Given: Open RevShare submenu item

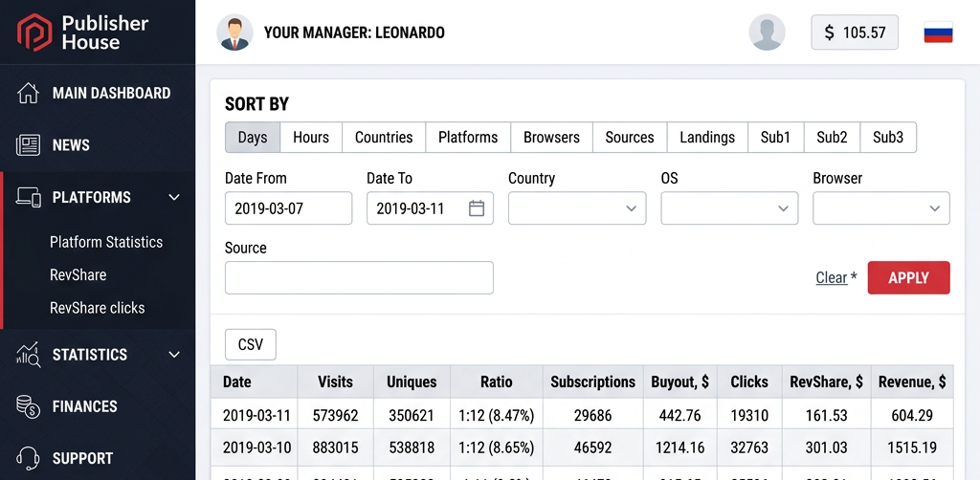Looking at the screenshot, I should pos(78,275).
